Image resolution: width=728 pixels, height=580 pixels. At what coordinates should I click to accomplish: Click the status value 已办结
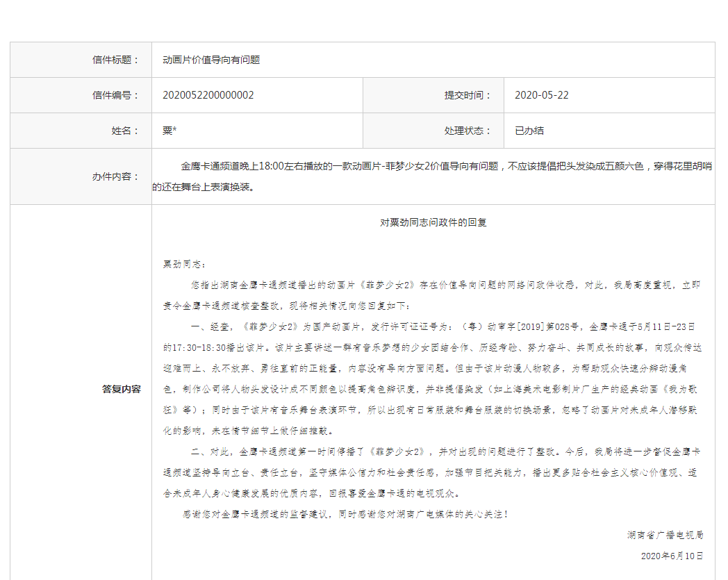[529, 131]
